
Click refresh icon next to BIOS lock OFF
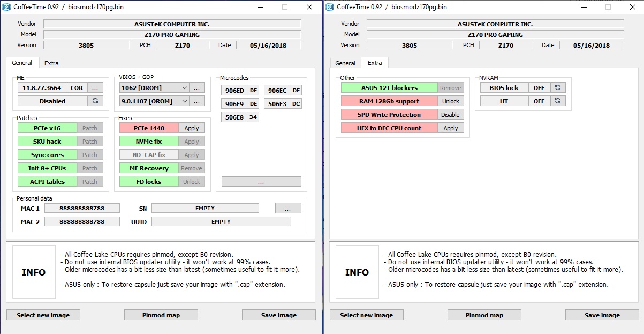point(557,87)
